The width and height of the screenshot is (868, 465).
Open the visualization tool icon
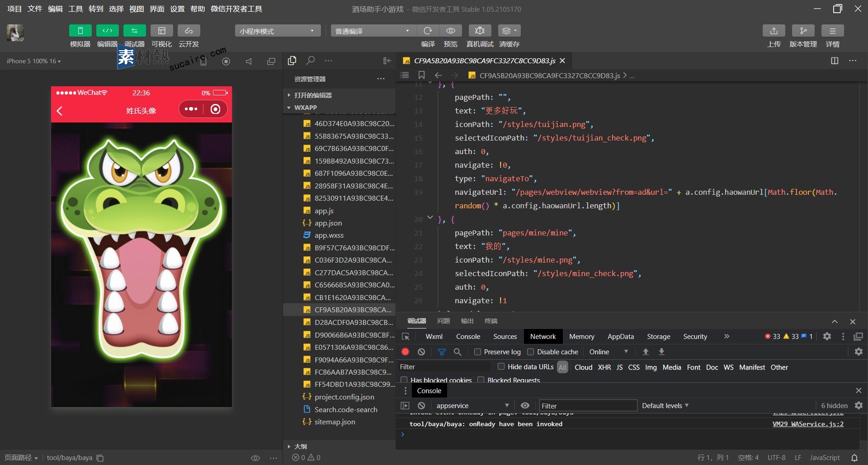tap(161, 31)
